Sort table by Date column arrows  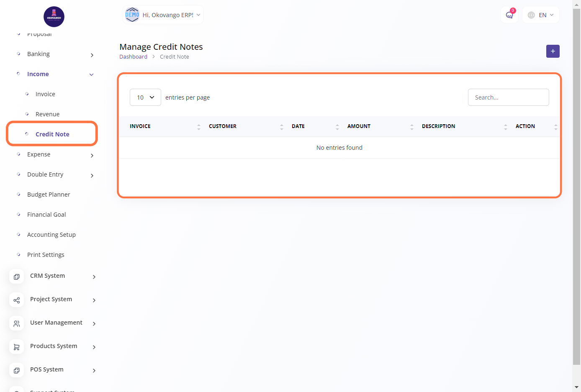click(x=337, y=127)
